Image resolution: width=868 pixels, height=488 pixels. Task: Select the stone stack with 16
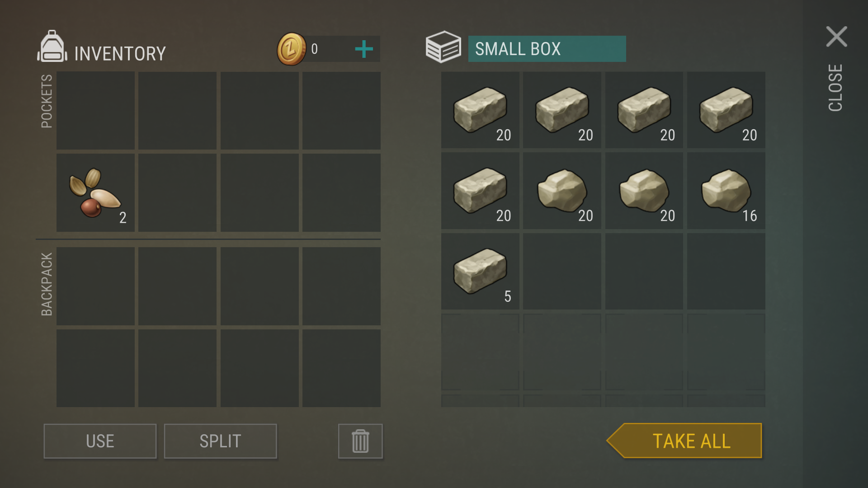[x=726, y=191]
